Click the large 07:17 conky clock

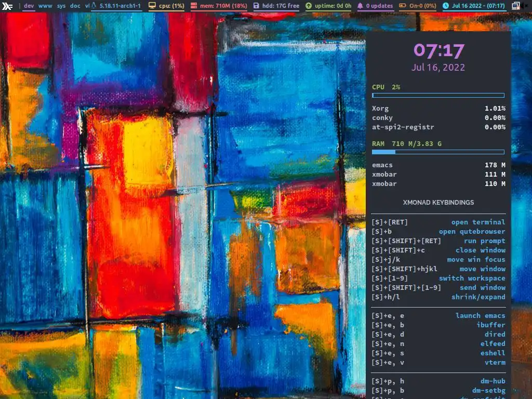click(x=438, y=50)
